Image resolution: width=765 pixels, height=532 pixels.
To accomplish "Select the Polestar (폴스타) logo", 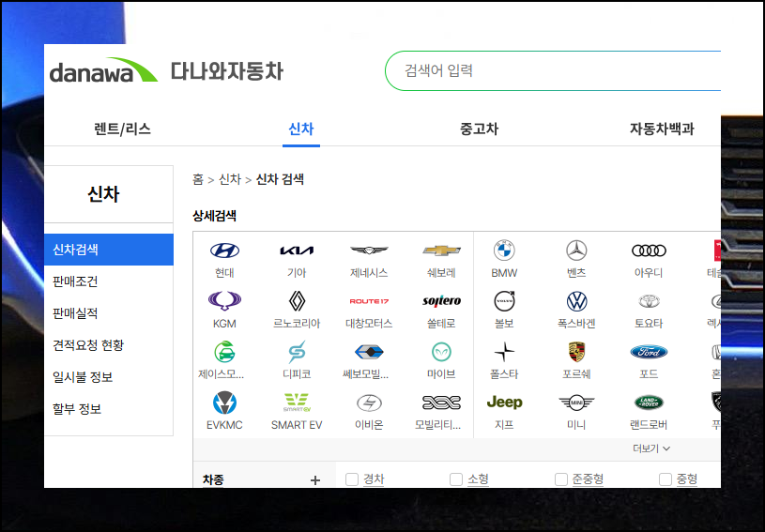I will coord(504,352).
